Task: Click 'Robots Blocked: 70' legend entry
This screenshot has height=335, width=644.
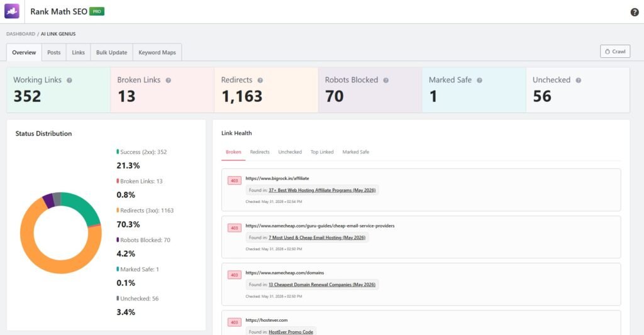Action: [143, 239]
